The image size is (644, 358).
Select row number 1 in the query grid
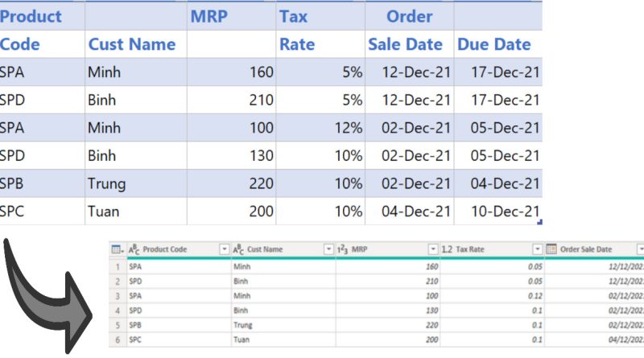(118, 266)
